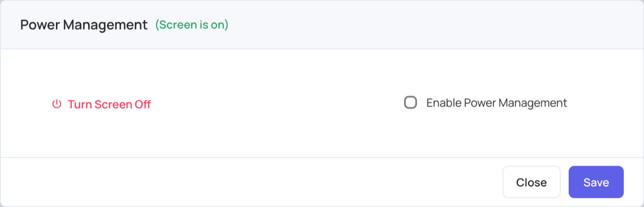Turn the screen off using the red text
The height and width of the screenshot is (207, 644).
[109, 104]
